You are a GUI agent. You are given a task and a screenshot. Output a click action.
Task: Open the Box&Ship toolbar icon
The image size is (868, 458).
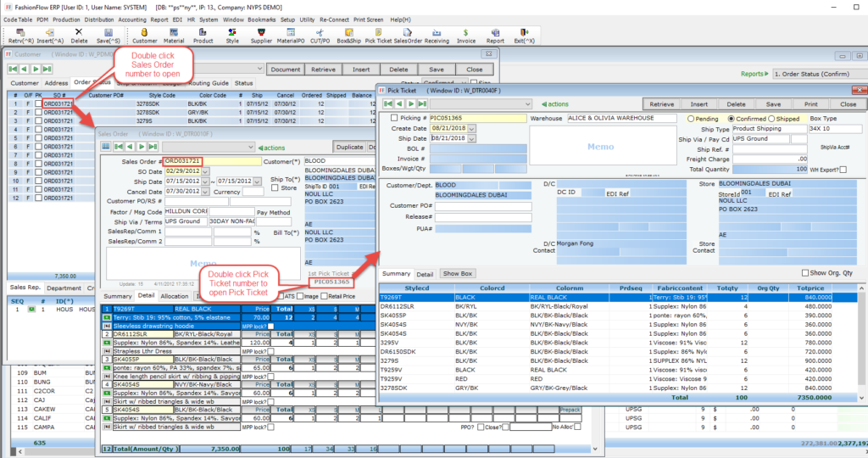[348, 33]
